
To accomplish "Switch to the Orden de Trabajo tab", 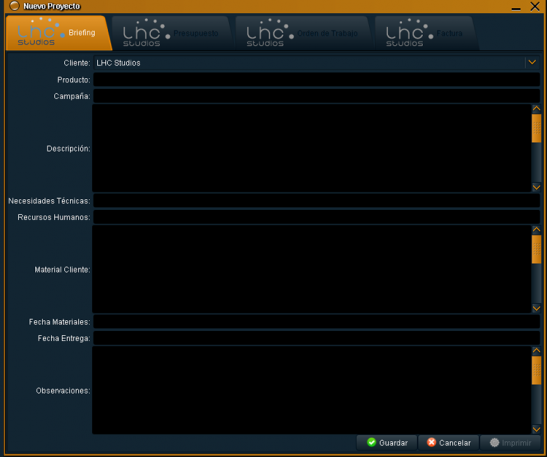I will 303,33.
